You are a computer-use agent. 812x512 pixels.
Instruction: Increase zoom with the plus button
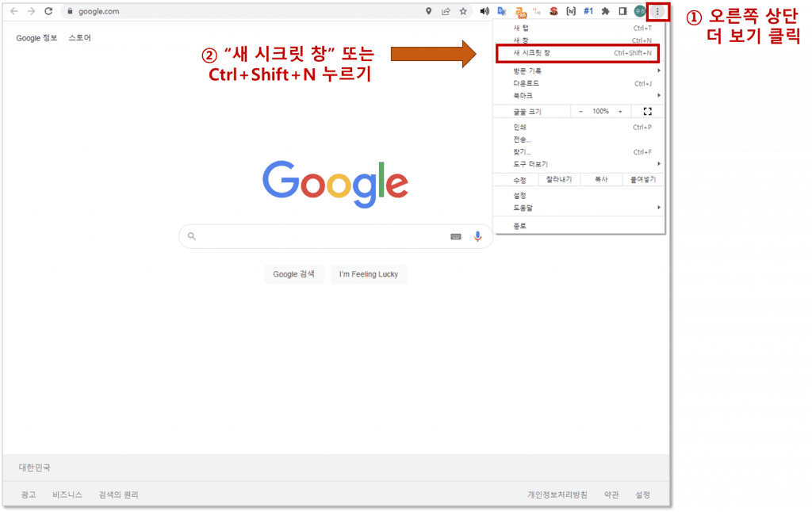pos(620,111)
